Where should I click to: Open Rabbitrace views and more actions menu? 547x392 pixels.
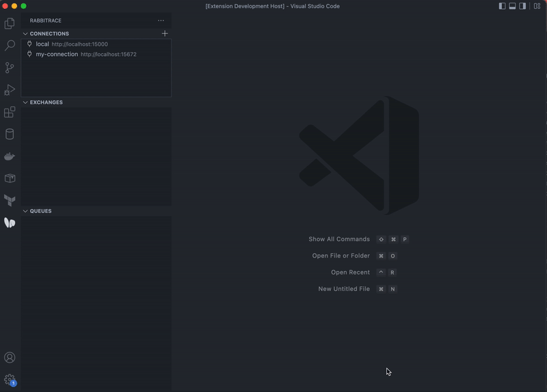[161, 20]
